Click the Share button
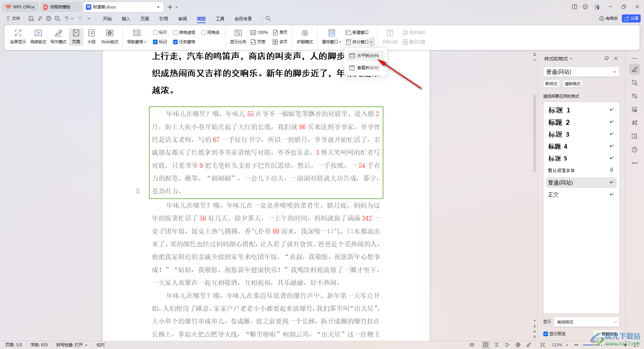This screenshot has width=644, height=349. coord(631,18)
